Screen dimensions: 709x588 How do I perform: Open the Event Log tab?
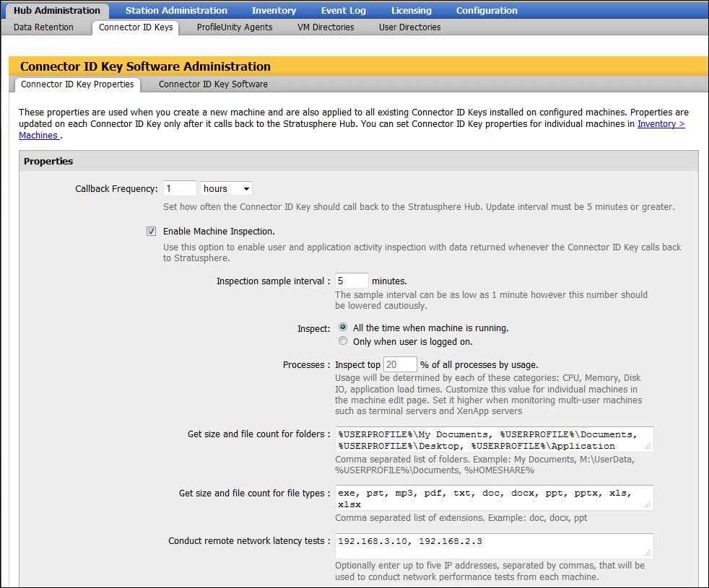point(343,11)
